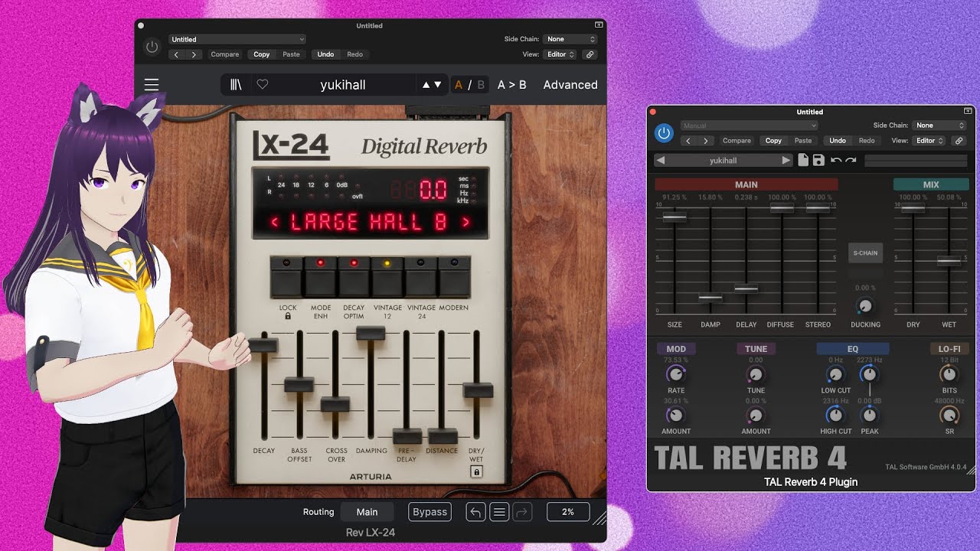Image resolution: width=980 pixels, height=551 pixels.
Task: Click the A > B copy button
Action: click(x=512, y=85)
